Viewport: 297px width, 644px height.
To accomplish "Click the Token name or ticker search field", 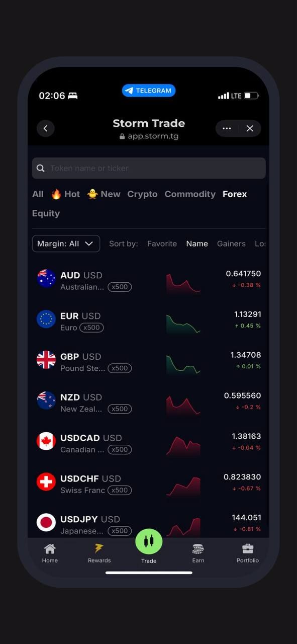I will [x=149, y=168].
